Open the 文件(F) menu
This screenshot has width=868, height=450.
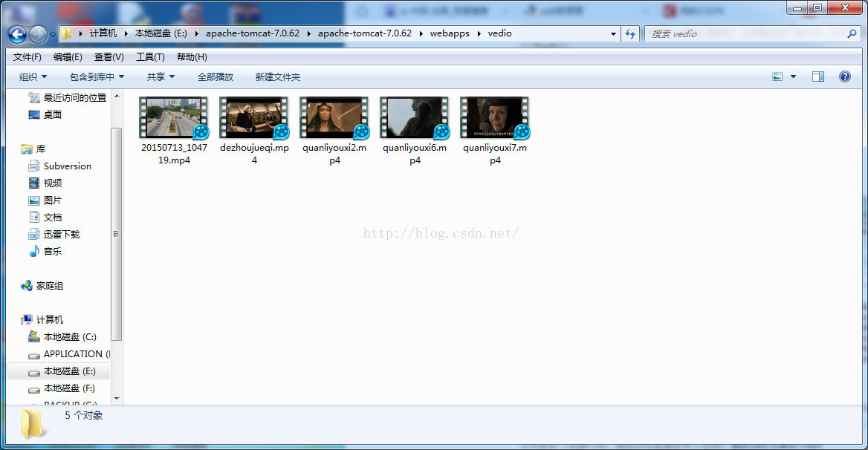pos(27,57)
